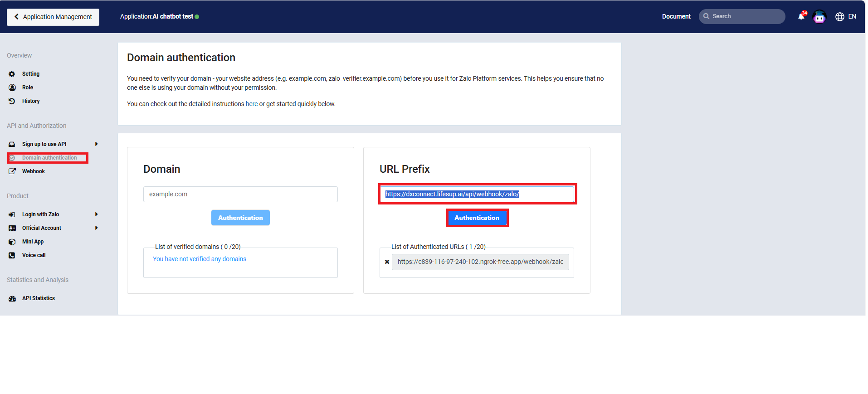This screenshot has width=868, height=394.
Task: Click the notification bell icon
Action: point(801,17)
